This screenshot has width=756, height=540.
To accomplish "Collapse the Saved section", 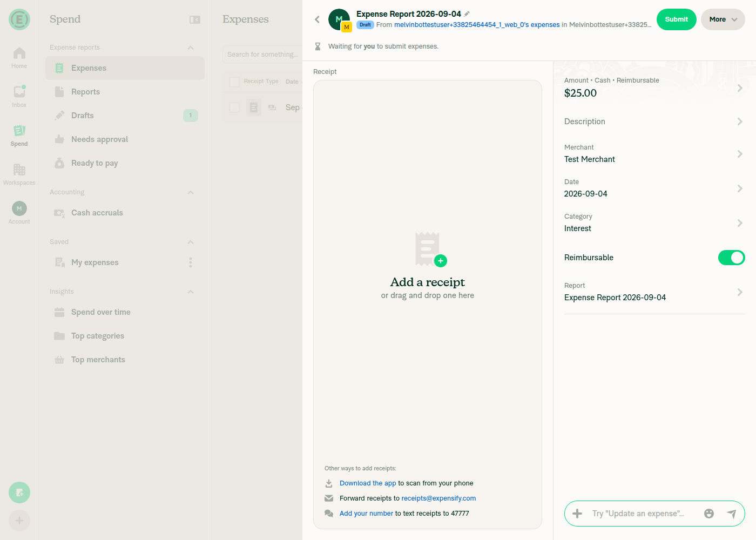I will pyautogui.click(x=191, y=242).
